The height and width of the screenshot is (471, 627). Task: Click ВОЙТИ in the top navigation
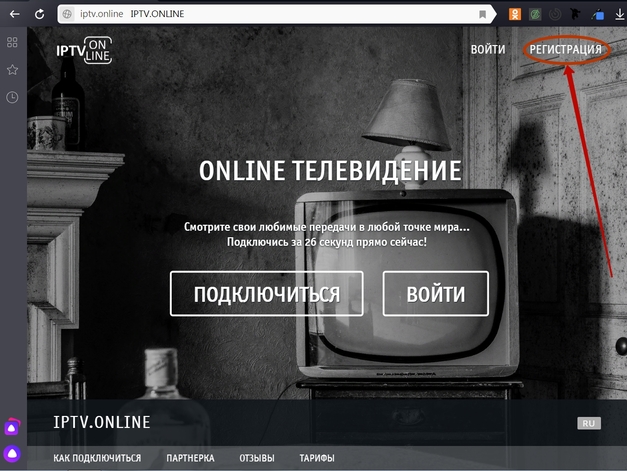(488, 50)
